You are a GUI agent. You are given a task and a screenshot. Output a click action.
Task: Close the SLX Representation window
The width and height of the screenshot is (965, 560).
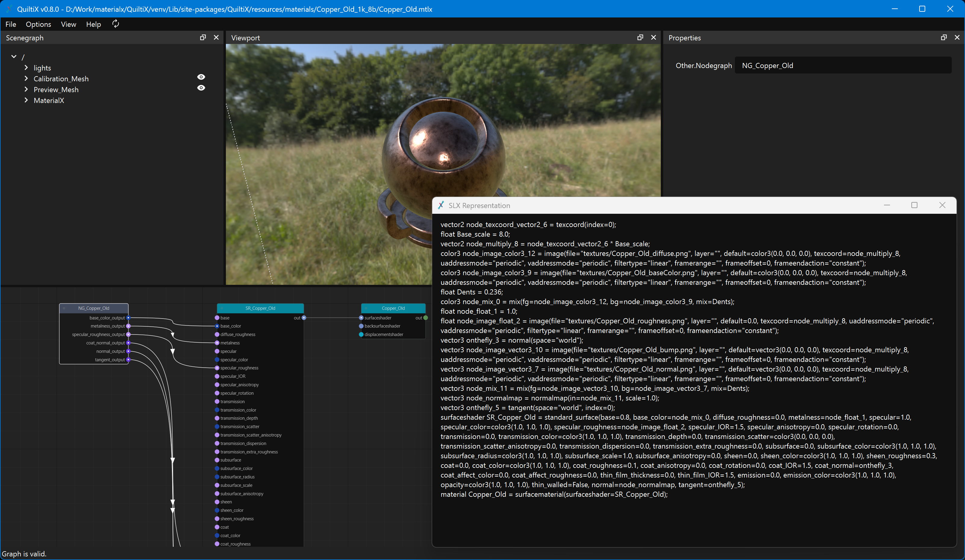(x=942, y=205)
